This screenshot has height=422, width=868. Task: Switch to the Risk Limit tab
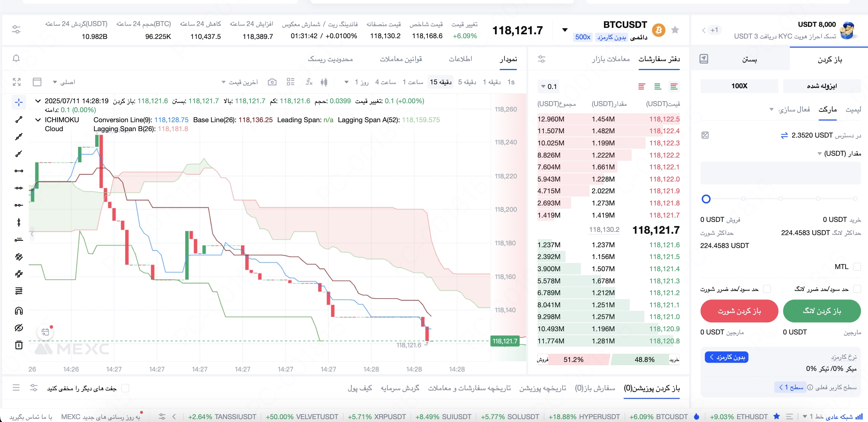[x=331, y=59]
